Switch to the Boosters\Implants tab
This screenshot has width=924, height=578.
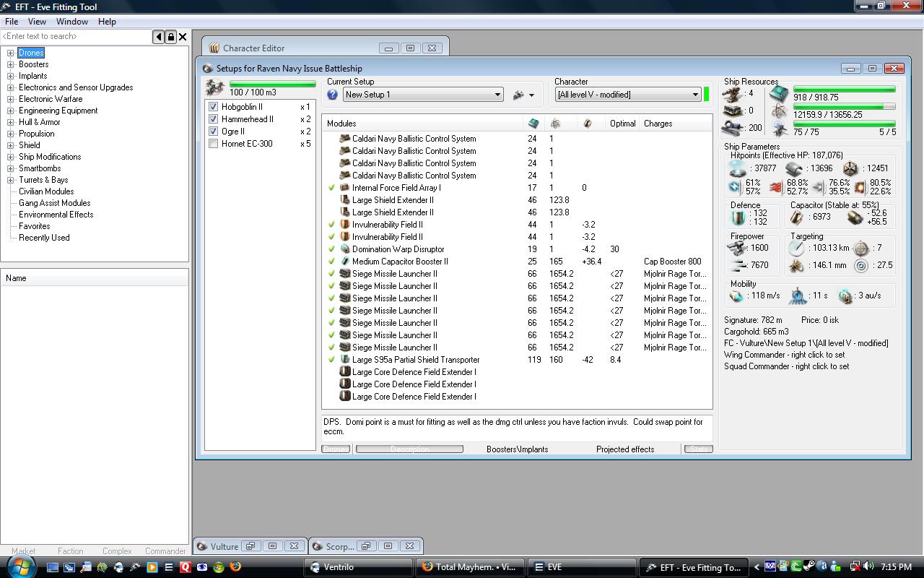click(x=517, y=449)
